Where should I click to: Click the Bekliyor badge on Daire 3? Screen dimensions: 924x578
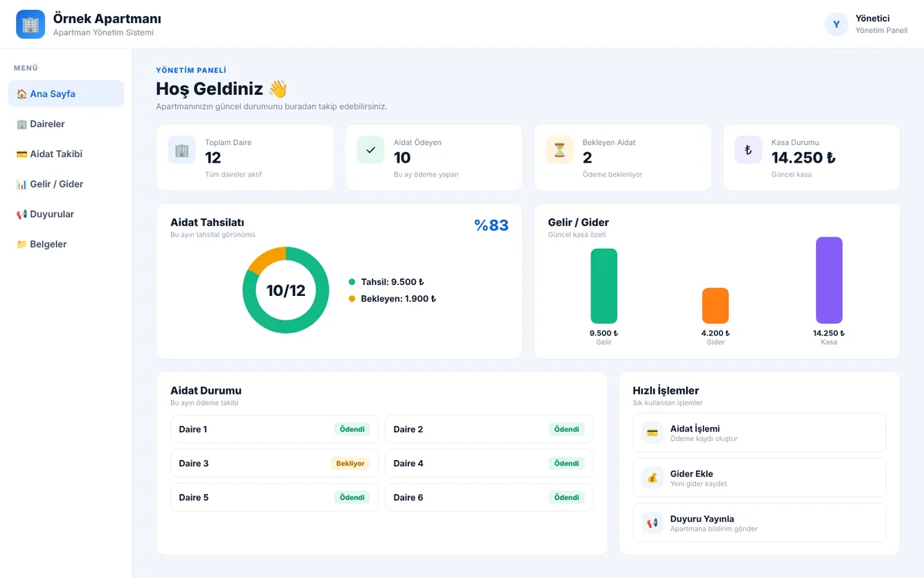click(x=350, y=463)
